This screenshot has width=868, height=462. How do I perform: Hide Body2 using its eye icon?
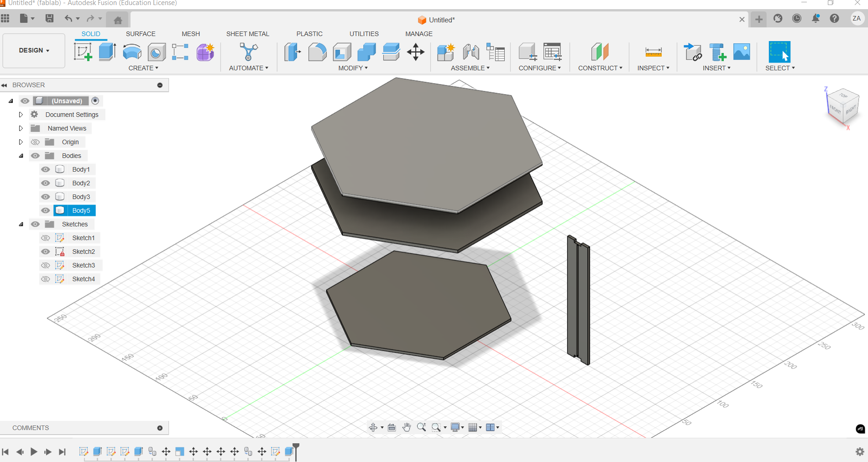tap(46, 183)
